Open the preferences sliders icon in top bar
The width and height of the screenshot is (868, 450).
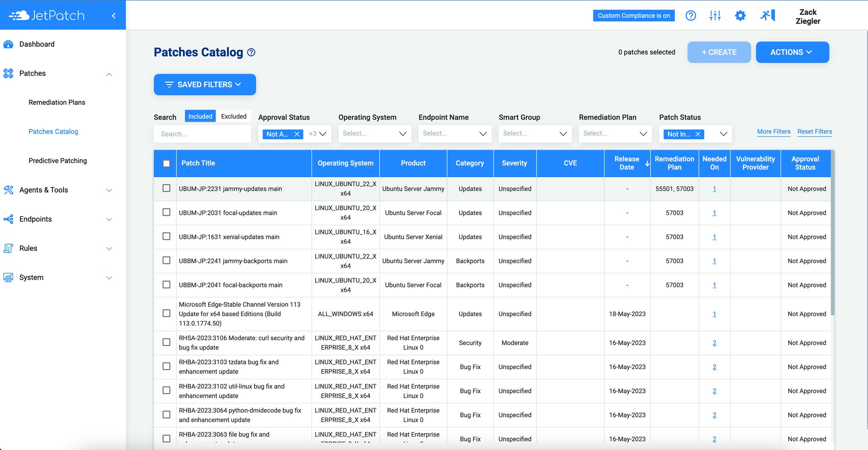715,15
